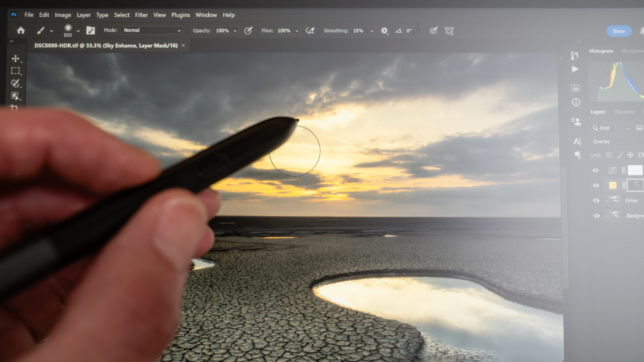Image resolution: width=644 pixels, height=362 pixels.
Task: Toggle visibility of the color fill layer
Action: (596, 186)
